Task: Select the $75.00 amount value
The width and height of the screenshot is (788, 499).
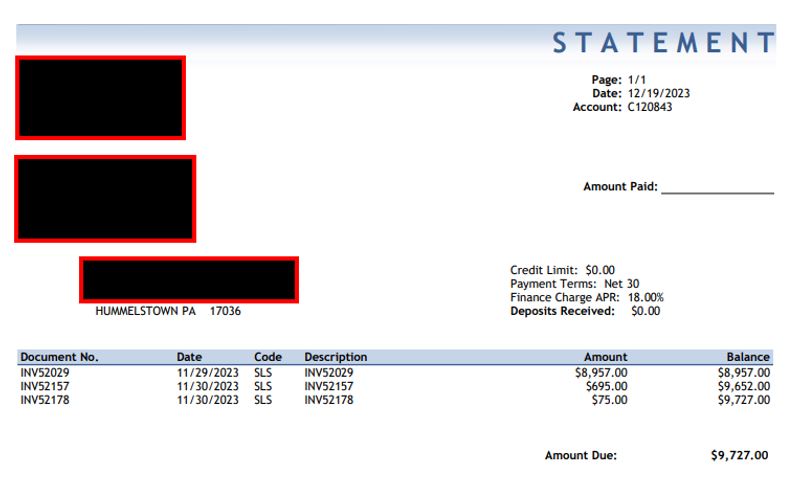Action: tap(609, 400)
